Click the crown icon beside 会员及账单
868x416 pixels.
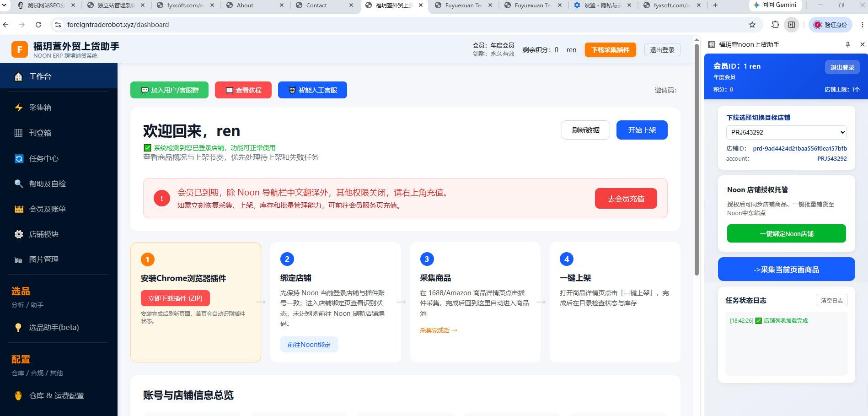[19, 209]
